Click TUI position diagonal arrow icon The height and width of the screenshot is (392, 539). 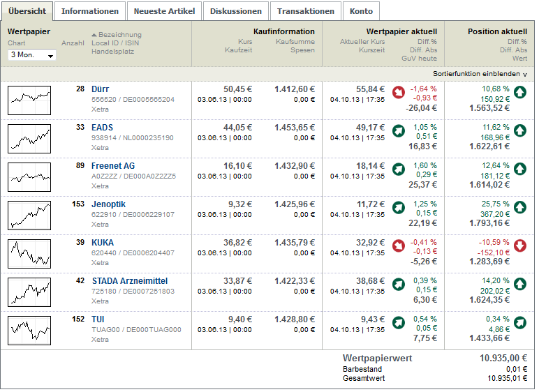(x=520, y=322)
